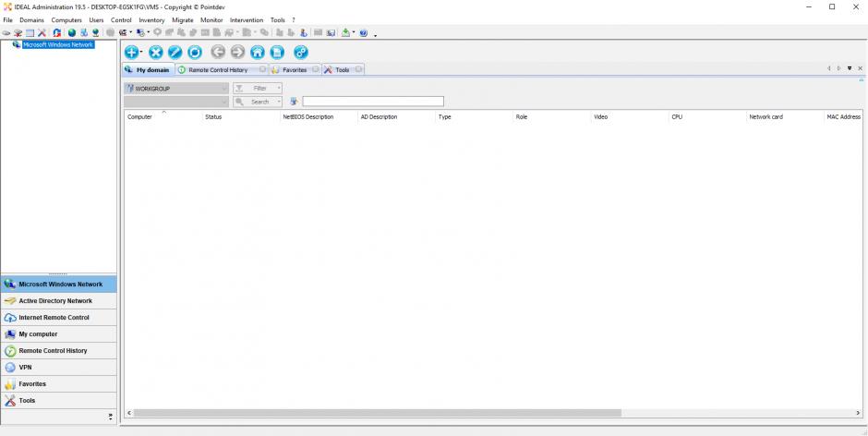Click the blue X delete button
Viewport: 868px width, 436px height.
coord(155,52)
